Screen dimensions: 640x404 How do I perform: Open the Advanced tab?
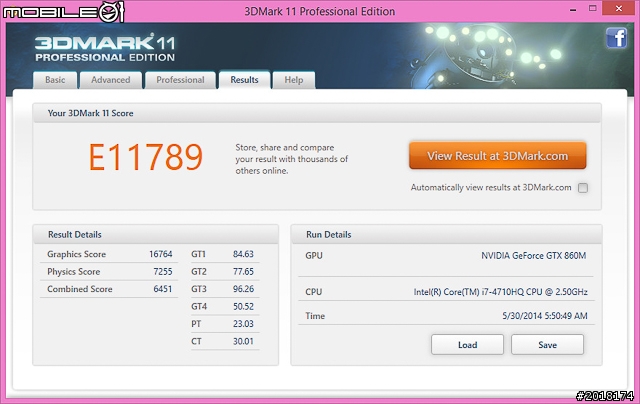click(x=111, y=80)
